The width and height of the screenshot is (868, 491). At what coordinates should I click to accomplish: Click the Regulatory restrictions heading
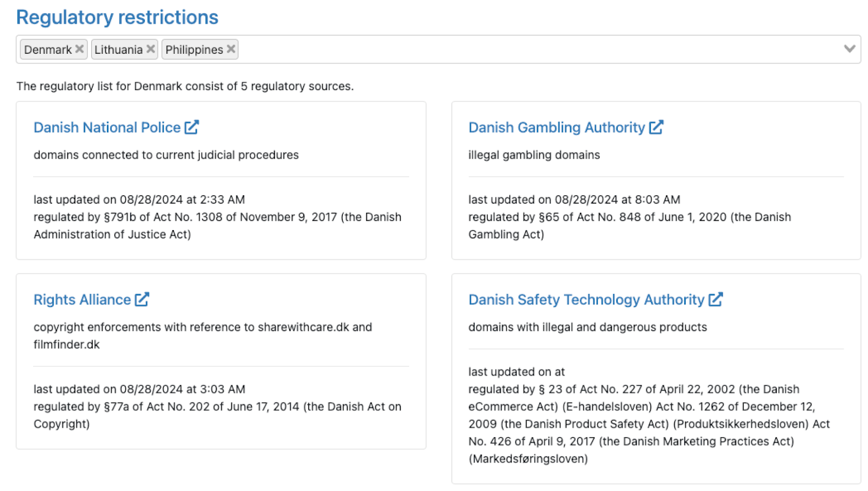pos(117,17)
